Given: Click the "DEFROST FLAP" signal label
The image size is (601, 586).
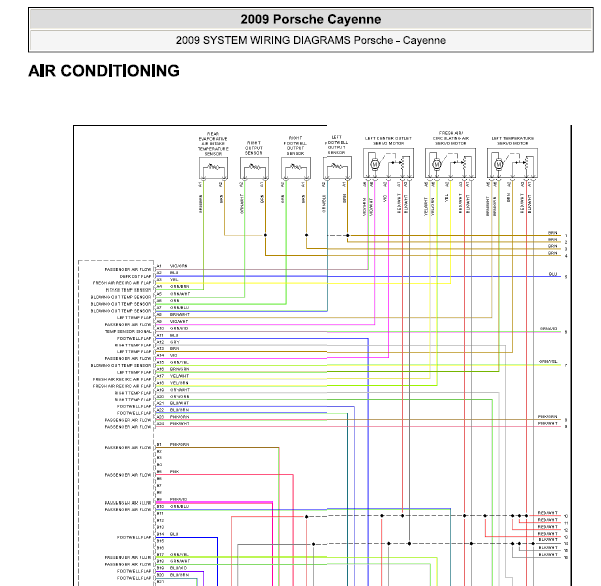Looking at the screenshot, I should 135,276.
